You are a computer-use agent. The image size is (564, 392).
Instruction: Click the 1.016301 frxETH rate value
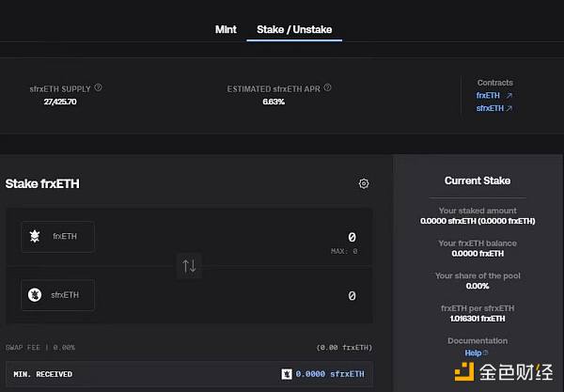point(478,319)
